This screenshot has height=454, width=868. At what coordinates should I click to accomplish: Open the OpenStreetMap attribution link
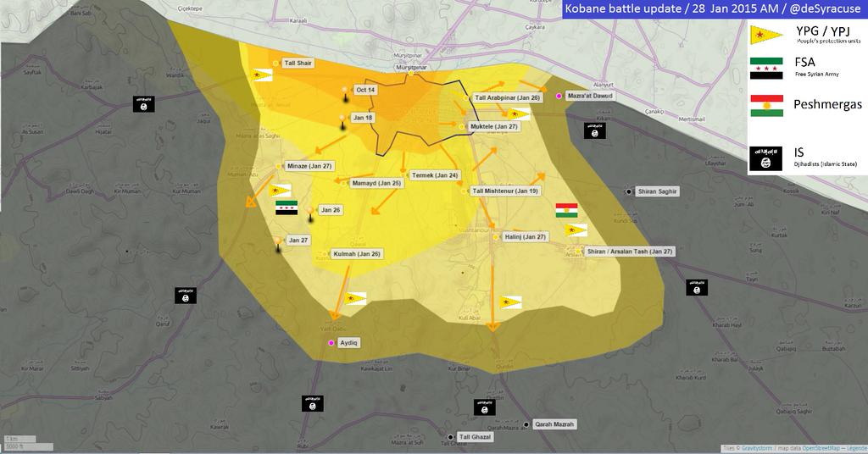click(821, 448)
